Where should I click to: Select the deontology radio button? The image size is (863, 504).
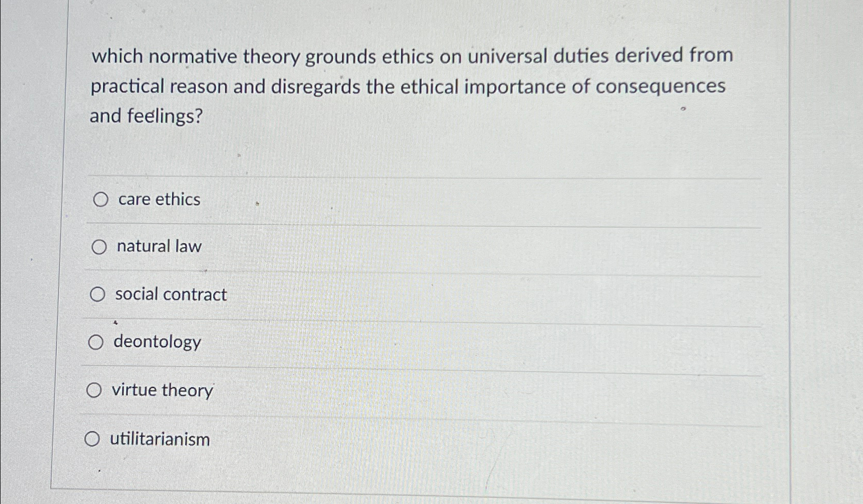coord(96,342)
